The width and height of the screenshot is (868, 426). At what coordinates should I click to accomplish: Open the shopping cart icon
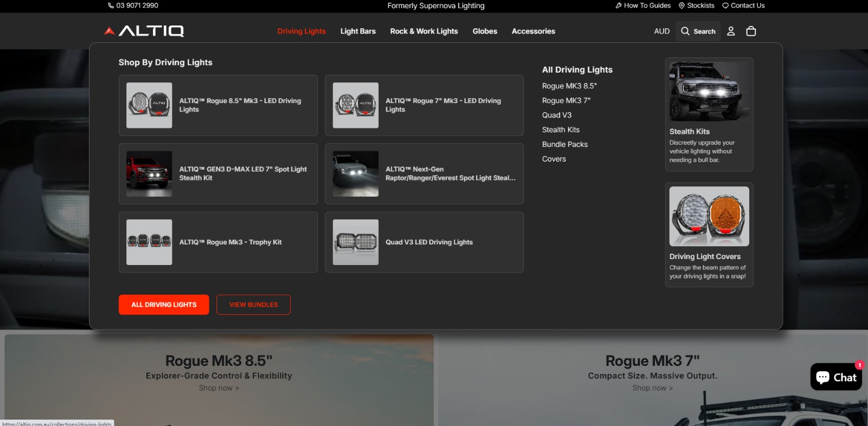[751, 31]
